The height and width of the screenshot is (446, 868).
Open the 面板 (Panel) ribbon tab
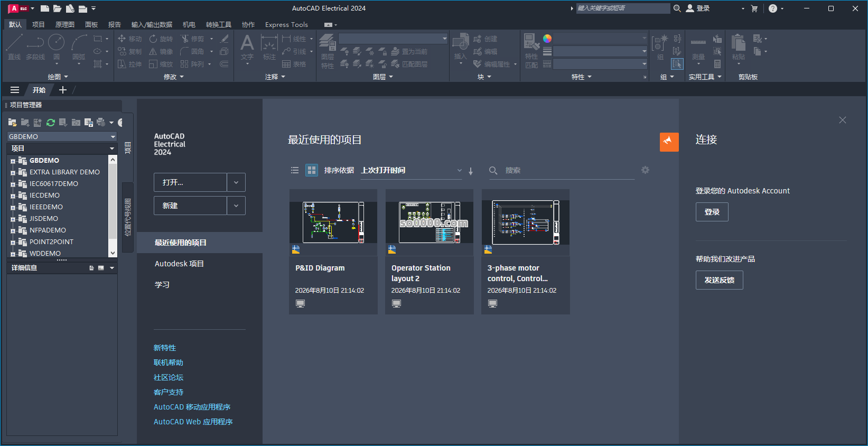[91, 25]
